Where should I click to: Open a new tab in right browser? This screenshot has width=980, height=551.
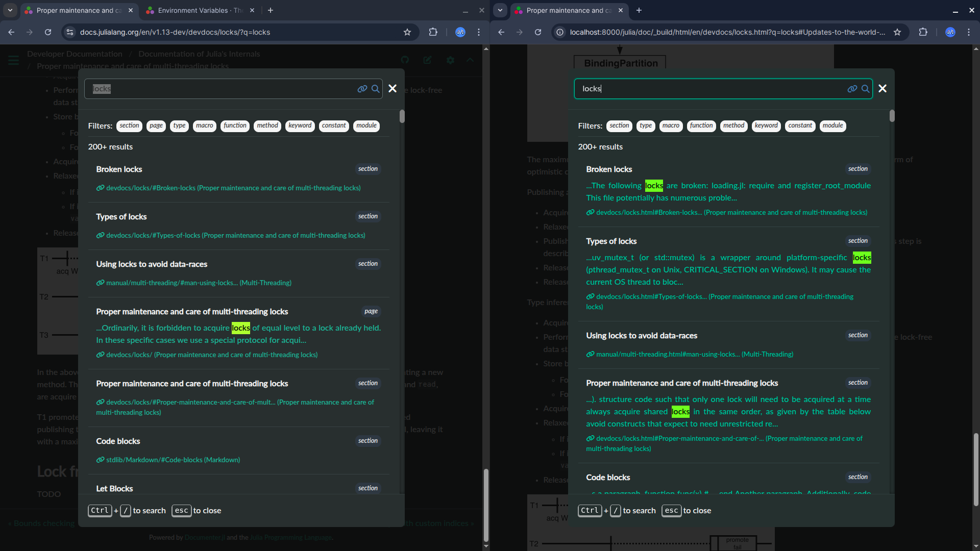click(639, 10)
